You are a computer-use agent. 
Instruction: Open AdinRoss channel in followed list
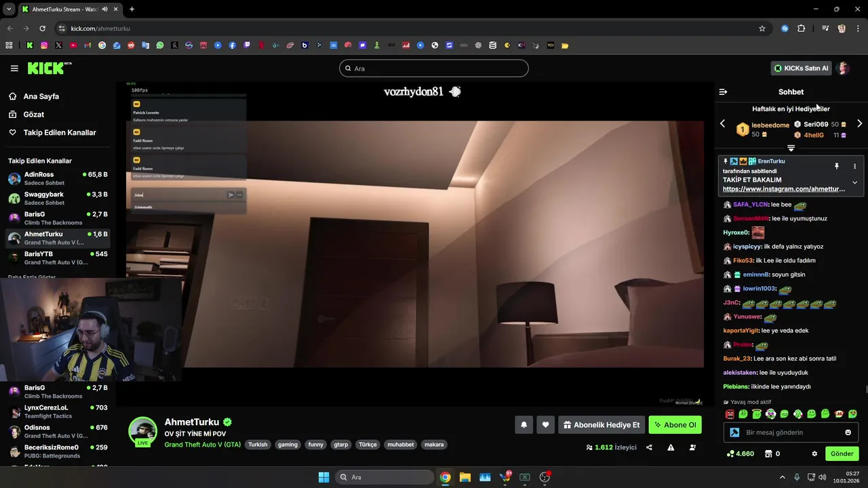click(x=58, y=179)
